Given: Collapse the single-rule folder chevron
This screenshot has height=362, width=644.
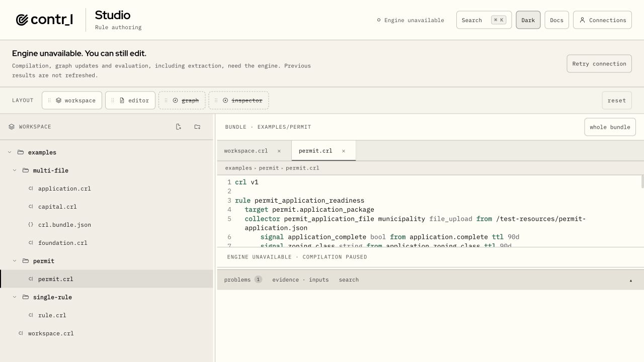Looking at the screenshot, I should coord(15,297).
